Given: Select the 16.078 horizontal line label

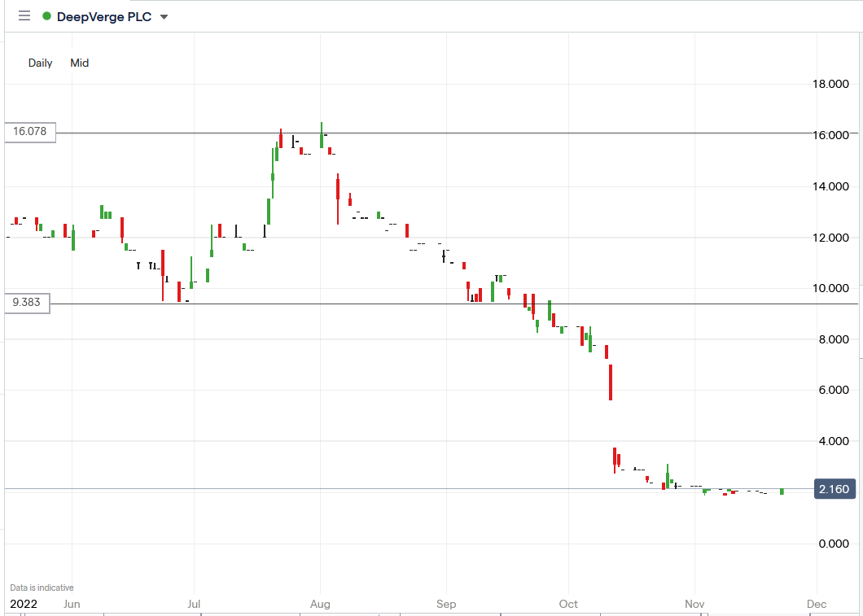Looking at the screenshot, I should point(30,132).
